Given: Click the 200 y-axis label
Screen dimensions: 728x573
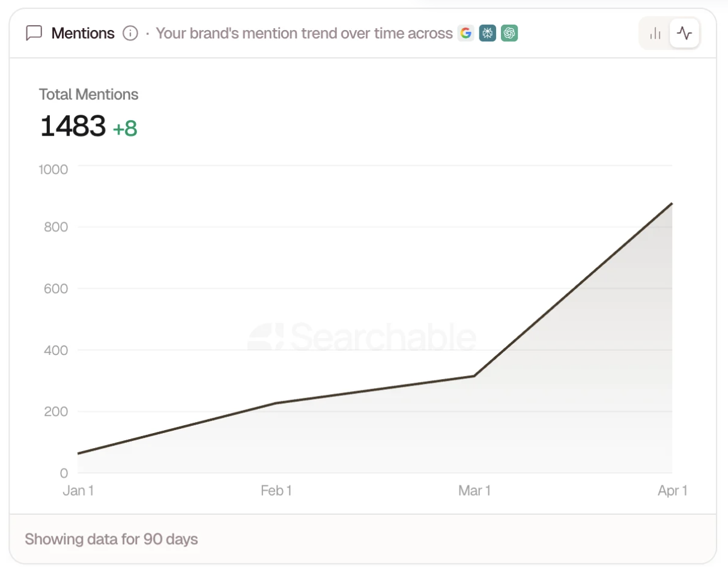Looking at the screenshot, I should coord(56,411).
